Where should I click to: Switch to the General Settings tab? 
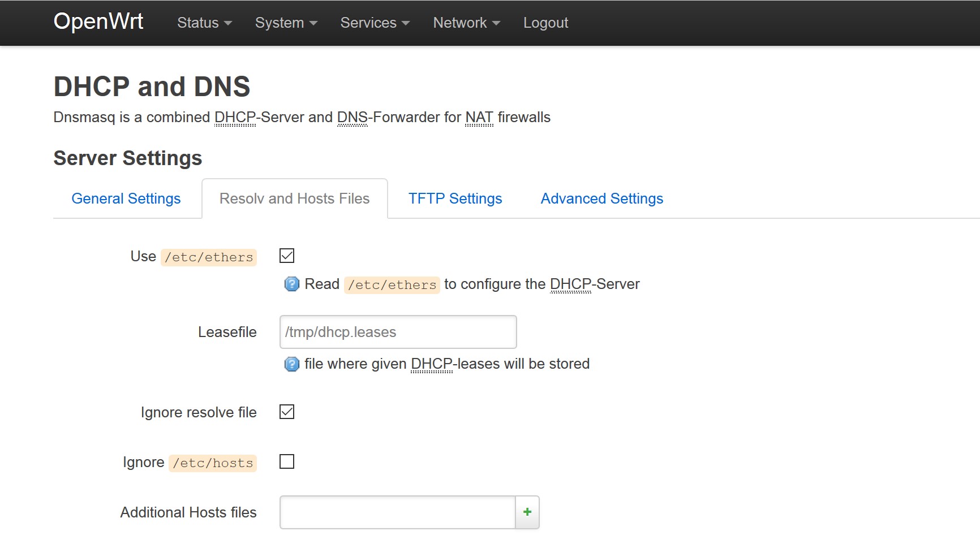(x=126, y=198)
